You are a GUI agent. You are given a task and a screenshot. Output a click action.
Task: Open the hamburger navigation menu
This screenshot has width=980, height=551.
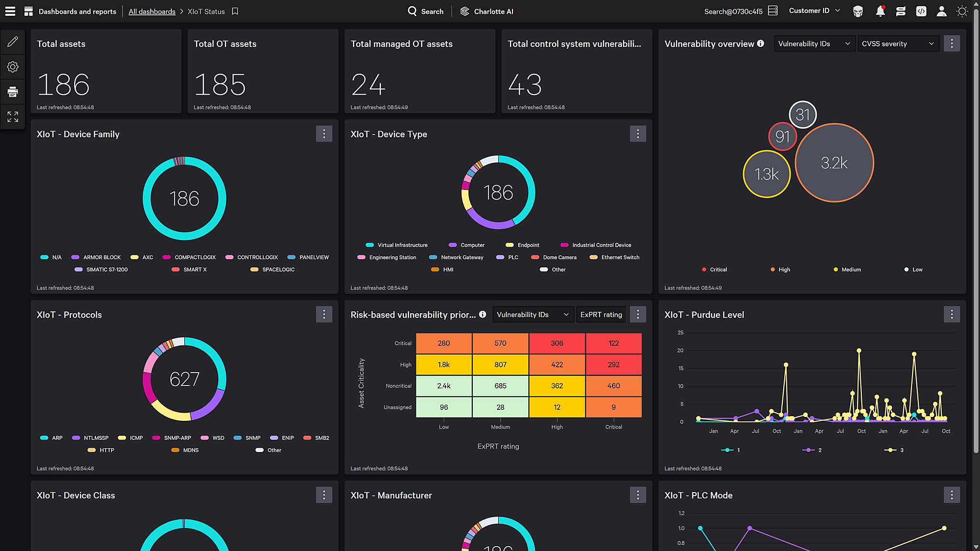(10, 11)
